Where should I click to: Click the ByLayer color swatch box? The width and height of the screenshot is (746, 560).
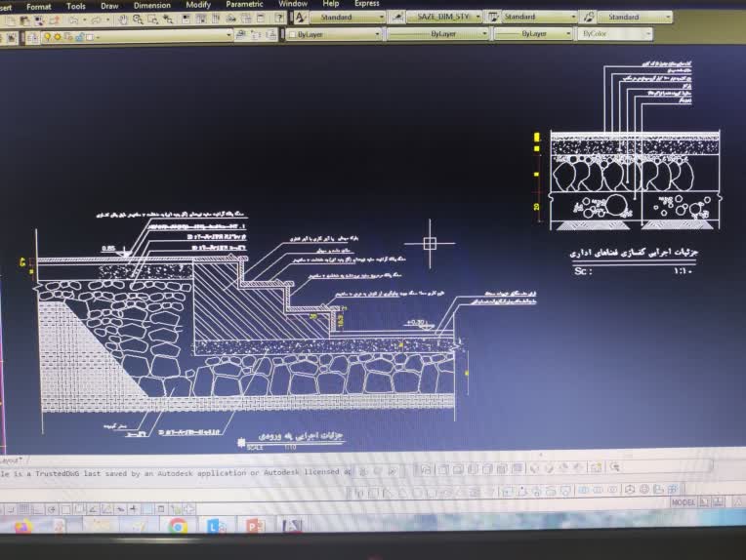coord(293,35)
